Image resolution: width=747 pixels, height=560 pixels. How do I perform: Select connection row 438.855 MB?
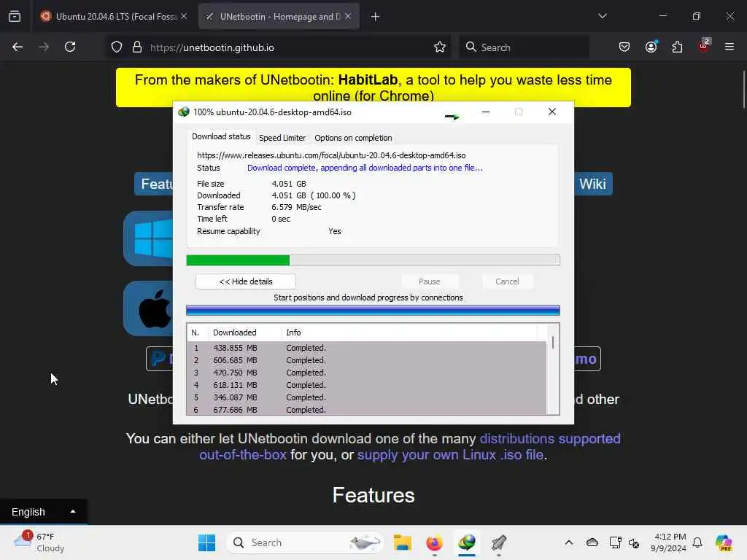tap(366, 348)
